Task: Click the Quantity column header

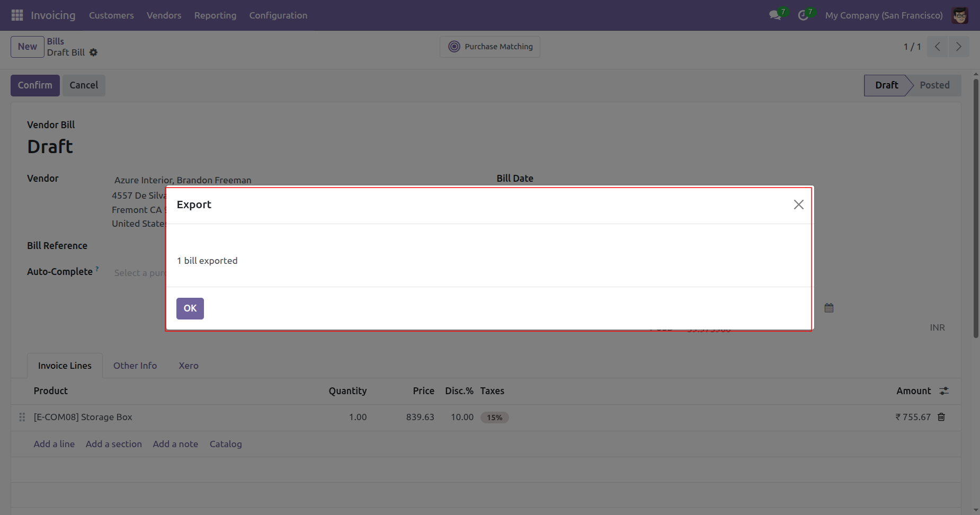Action: 348,391
